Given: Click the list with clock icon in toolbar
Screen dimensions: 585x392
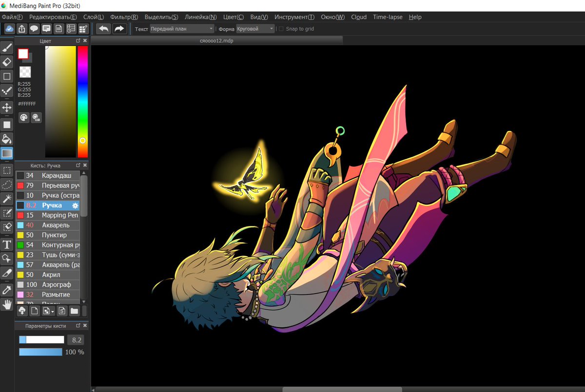Looking at the screenshot, I should pos(71,29).
